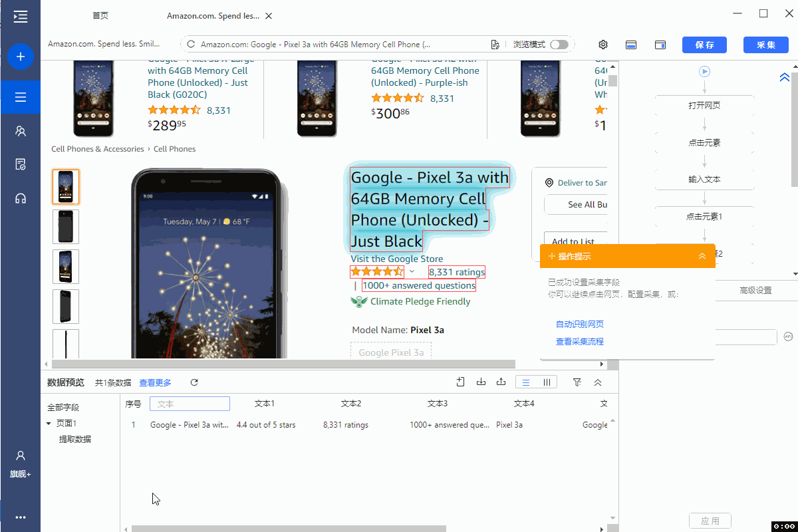This screenshot has height=532, width=798.
Task: Click 自动识别网页 link
Action: pos(580,325)
